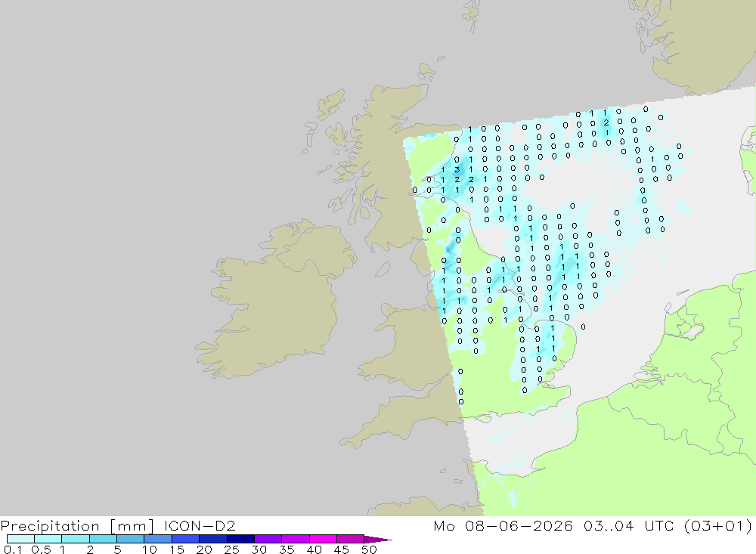
Task: Click the '0.5' legend value label
Action: 41,549
